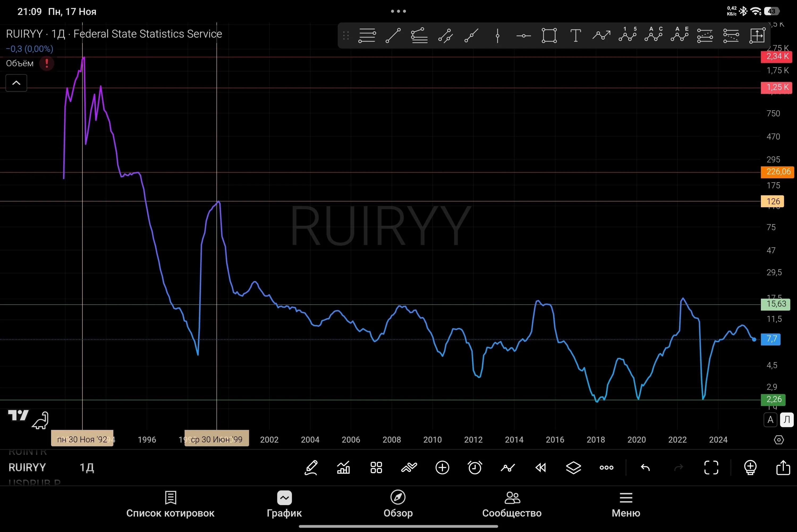Change the 1Д interval selector

click(x=87, y=467)
